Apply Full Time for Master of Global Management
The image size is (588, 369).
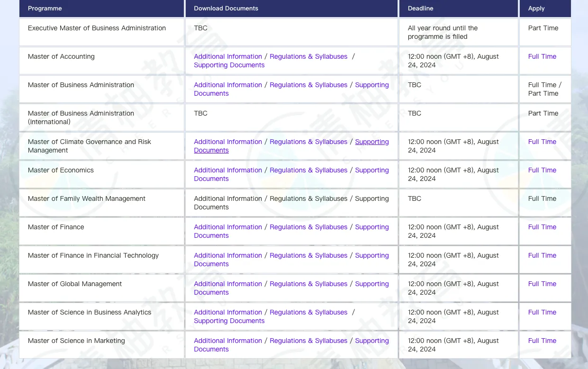tap(542, 284)
